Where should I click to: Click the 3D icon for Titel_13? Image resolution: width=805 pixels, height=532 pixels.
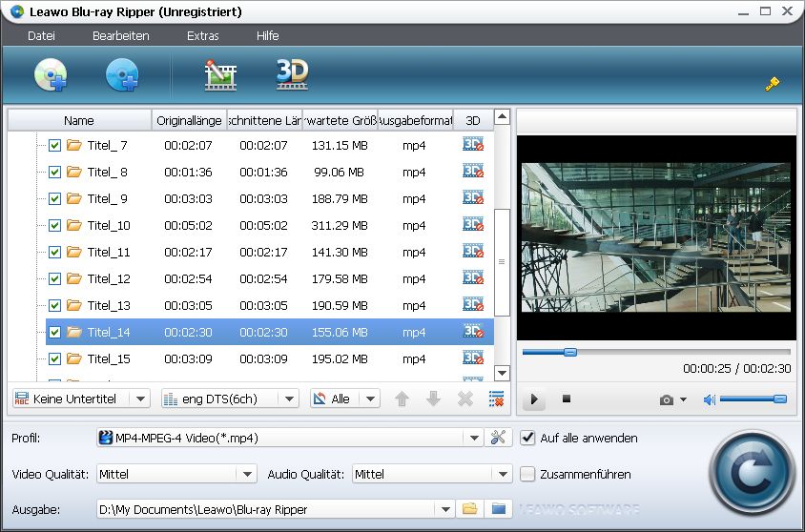click(473, 304)
